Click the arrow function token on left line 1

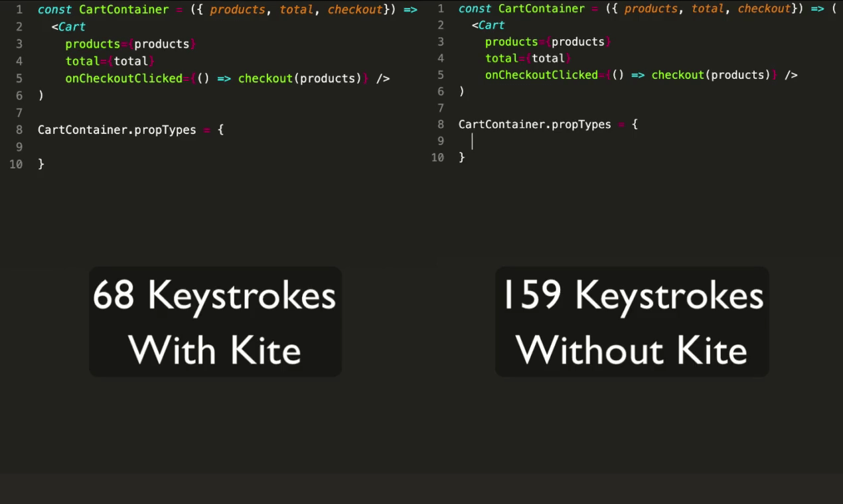(x=412, y=9)
